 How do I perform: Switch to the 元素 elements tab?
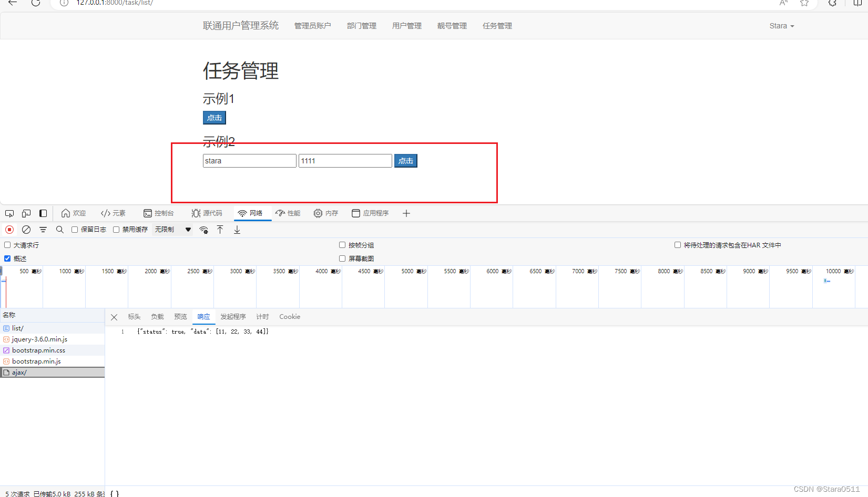[113, 213]
